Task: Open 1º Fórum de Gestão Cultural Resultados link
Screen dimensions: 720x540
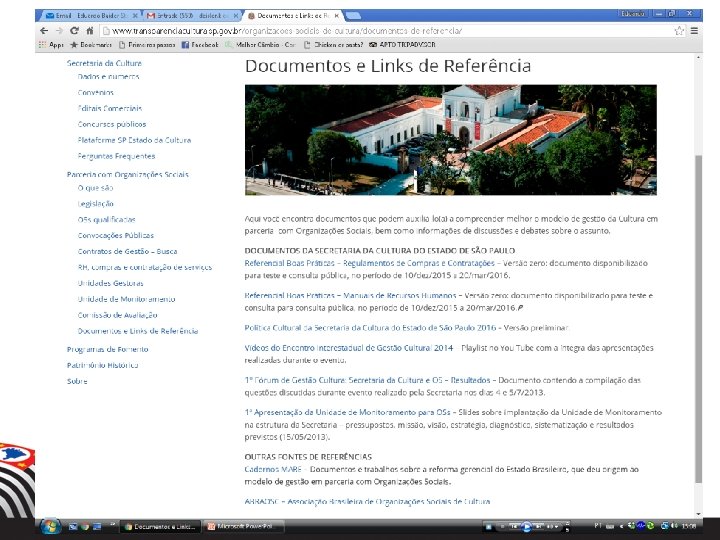Action: tap(367, 380)
